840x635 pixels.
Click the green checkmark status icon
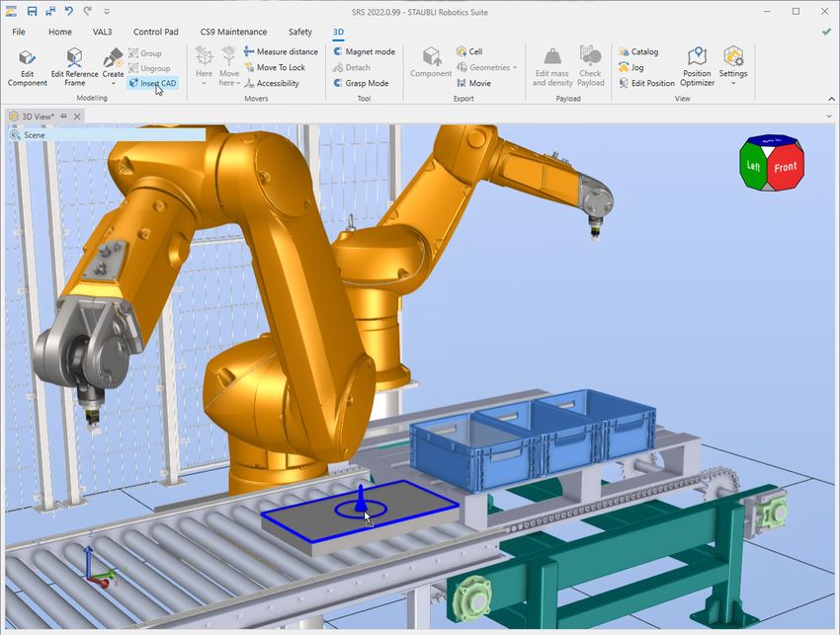click(x=826, y=32)
